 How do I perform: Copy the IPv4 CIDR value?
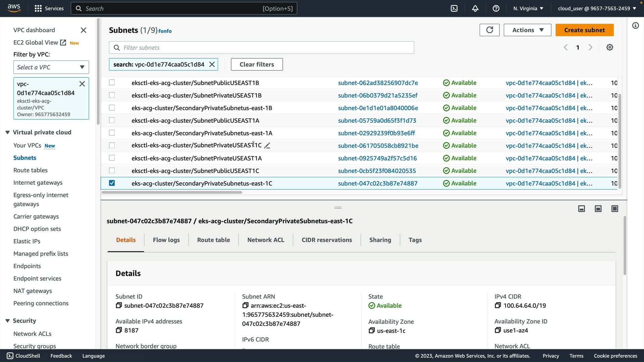498,305
